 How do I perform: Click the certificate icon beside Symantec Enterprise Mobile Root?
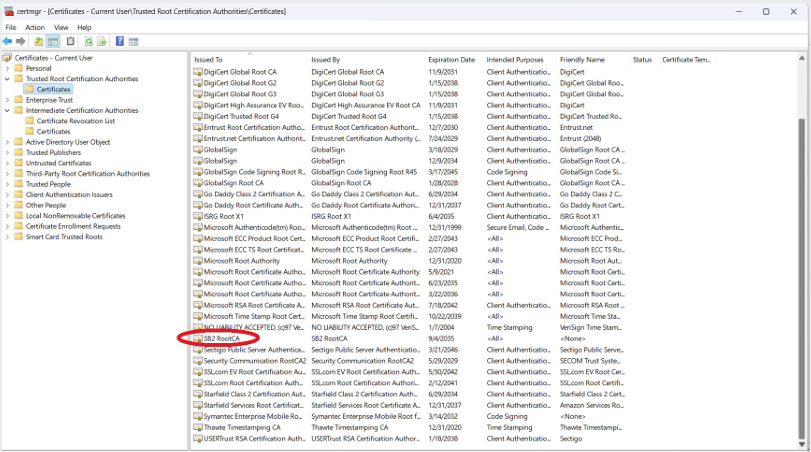click(198, 416)
